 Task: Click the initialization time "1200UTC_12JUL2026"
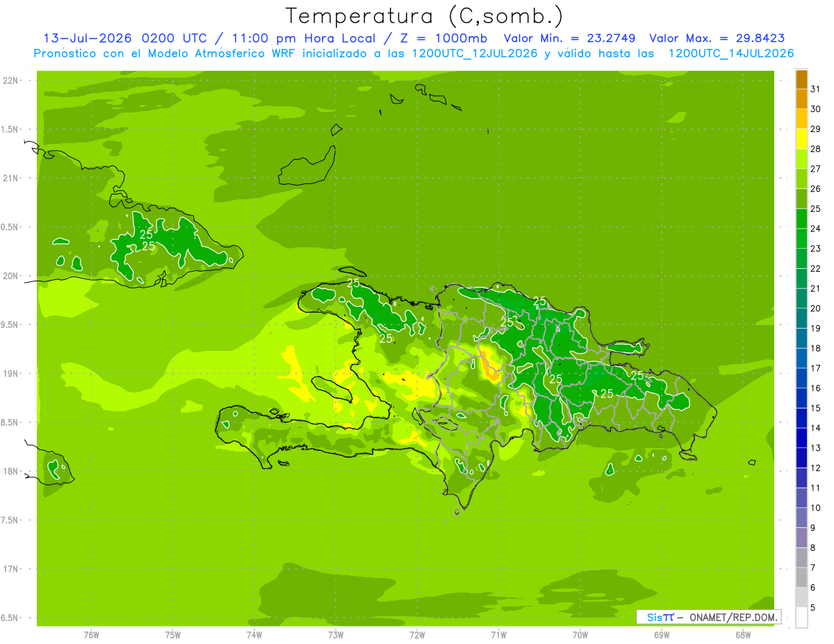coord(475,53)
